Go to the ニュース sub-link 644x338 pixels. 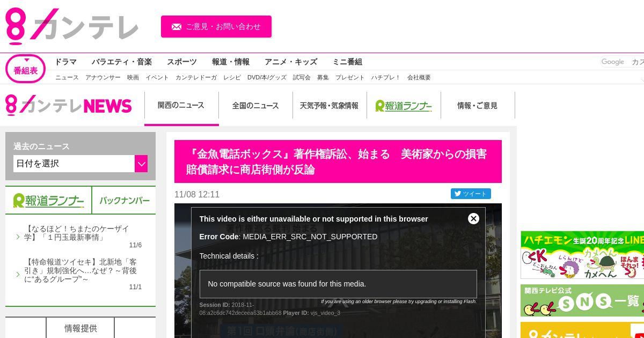click(67, 77)
